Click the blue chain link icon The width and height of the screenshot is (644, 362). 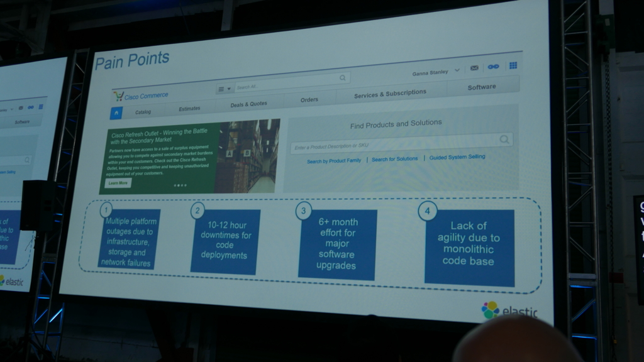click(x=493, y=67)
